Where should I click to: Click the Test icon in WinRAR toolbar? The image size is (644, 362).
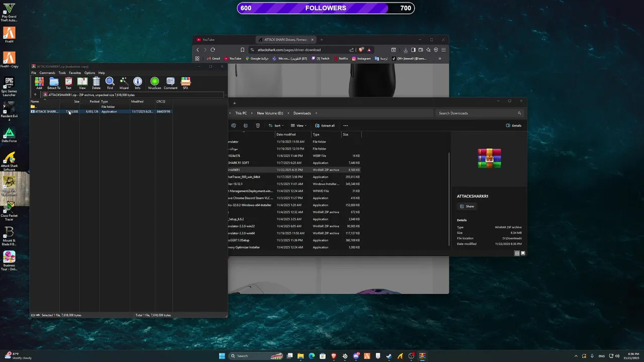click(68, 83)
